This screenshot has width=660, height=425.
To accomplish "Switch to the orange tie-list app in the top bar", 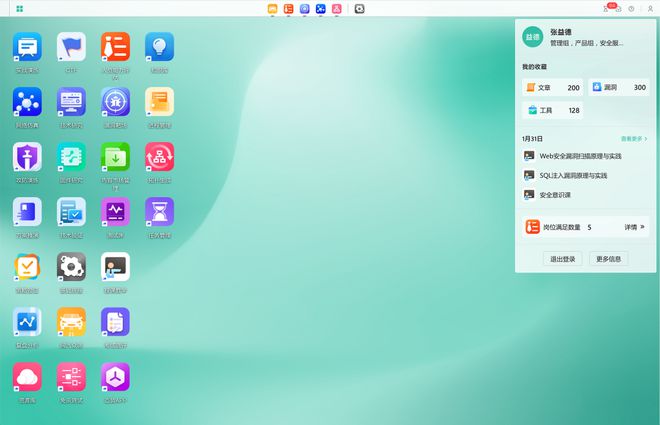I will [288, 9].
